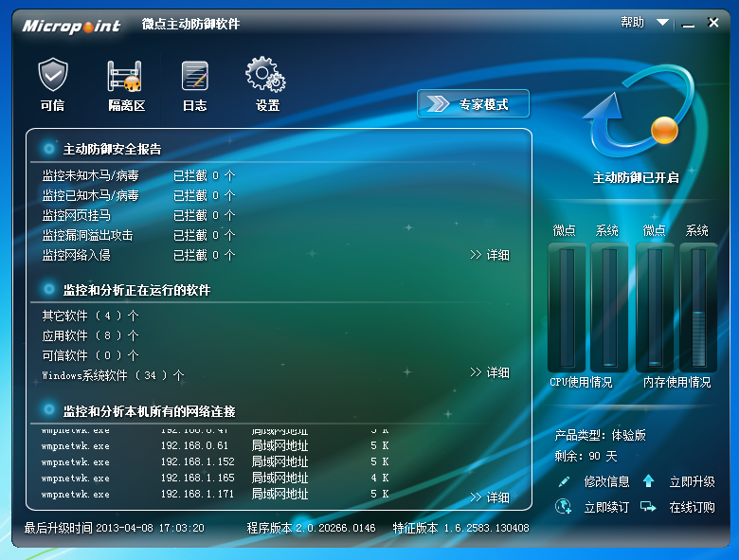Click 主动防御已开启 status text
This screenshot has height=560, width=739.
[636, 178]
